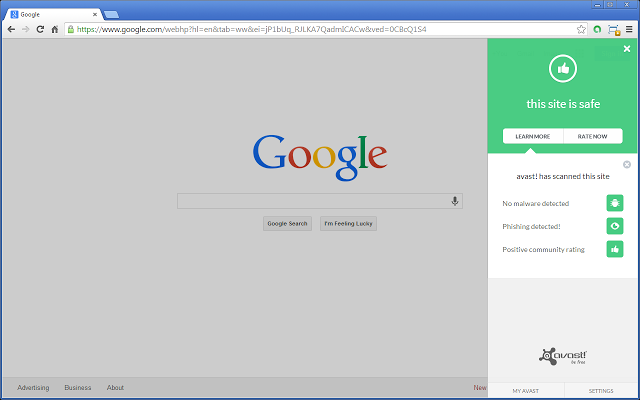This screenshot has height=400, width=640.
Task: Open the MY AVAST section
Action: 526,391
